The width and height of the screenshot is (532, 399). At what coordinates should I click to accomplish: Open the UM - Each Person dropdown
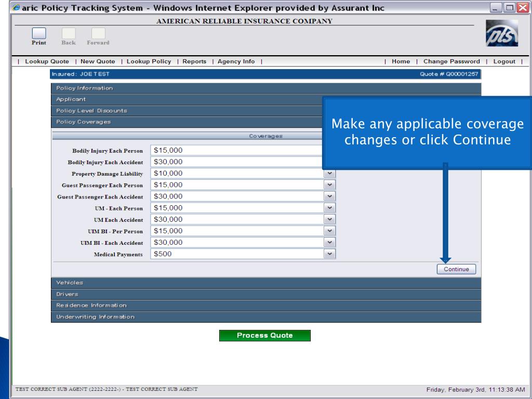(329, 208)
